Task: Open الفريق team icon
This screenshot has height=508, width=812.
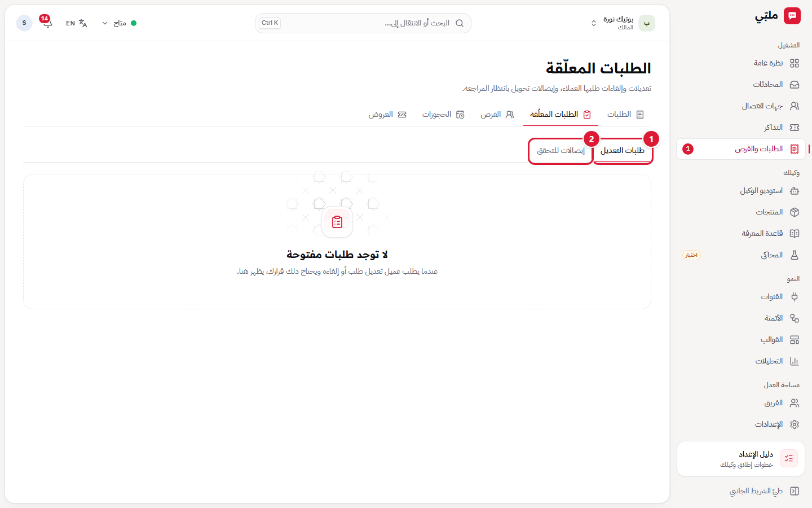Action: (x=795, y=403)
